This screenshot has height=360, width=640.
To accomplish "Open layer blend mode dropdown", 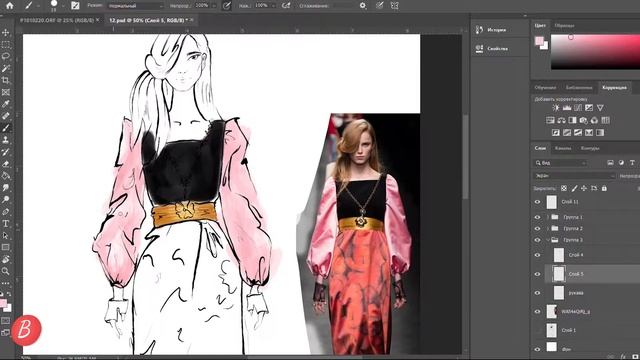I will pyautogui.click(x=574, y=176).
